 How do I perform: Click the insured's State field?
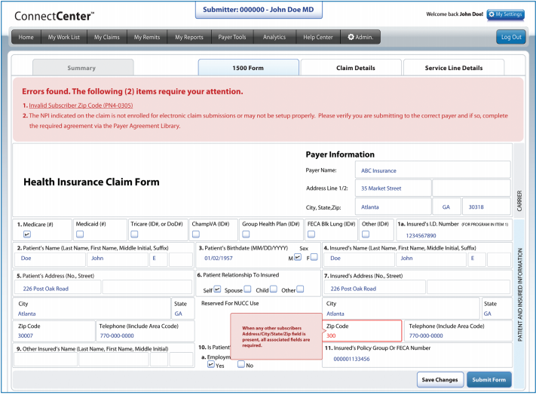click(x=496, y=309)
